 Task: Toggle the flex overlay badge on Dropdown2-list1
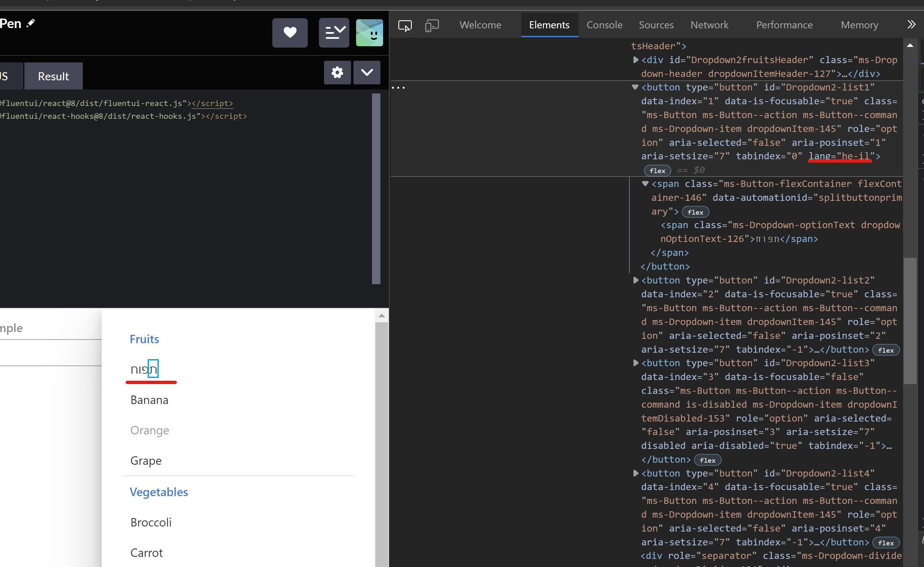(657, 170)
